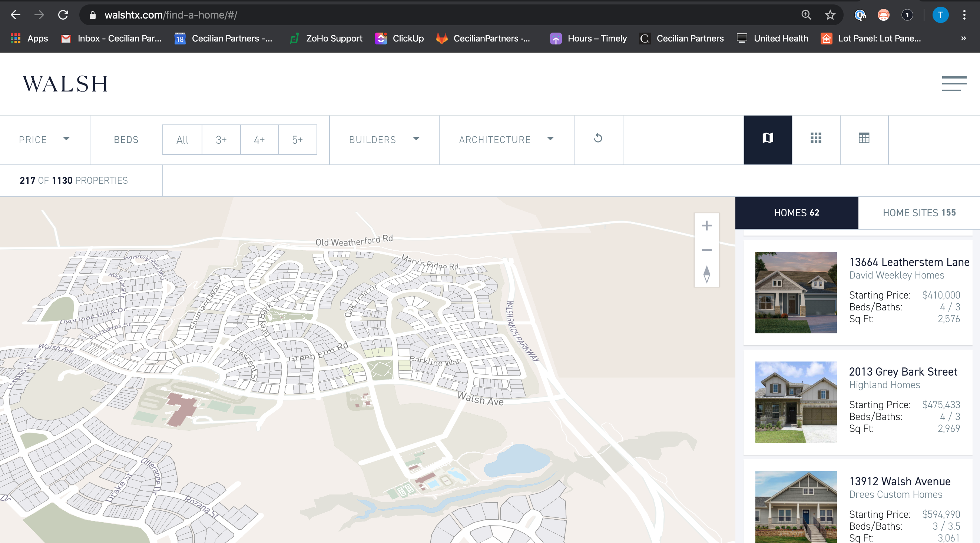This screenshot has width=980, height=543.
Task: Open the Builders dropdown
Action: click(x=384, y=140)
